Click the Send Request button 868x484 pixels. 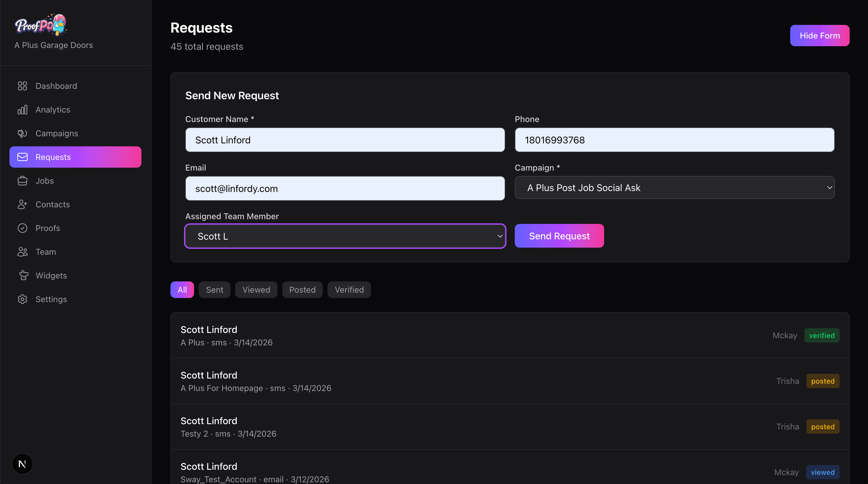[x=559, y=236]
